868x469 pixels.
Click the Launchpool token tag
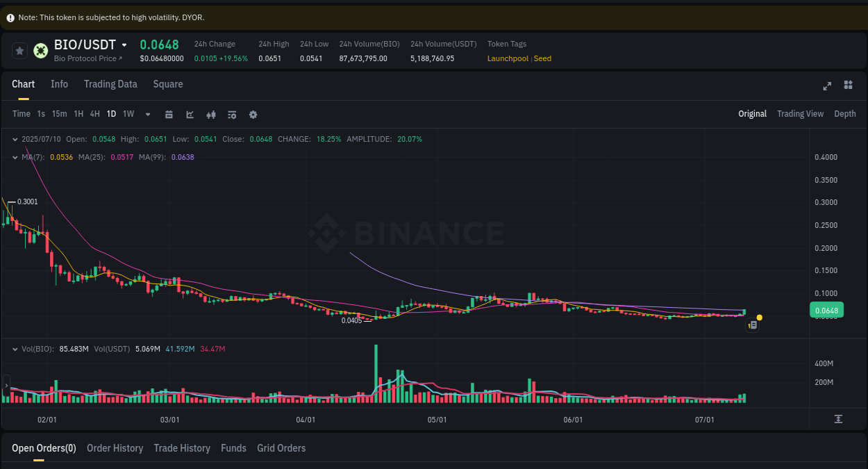(508, 58)
